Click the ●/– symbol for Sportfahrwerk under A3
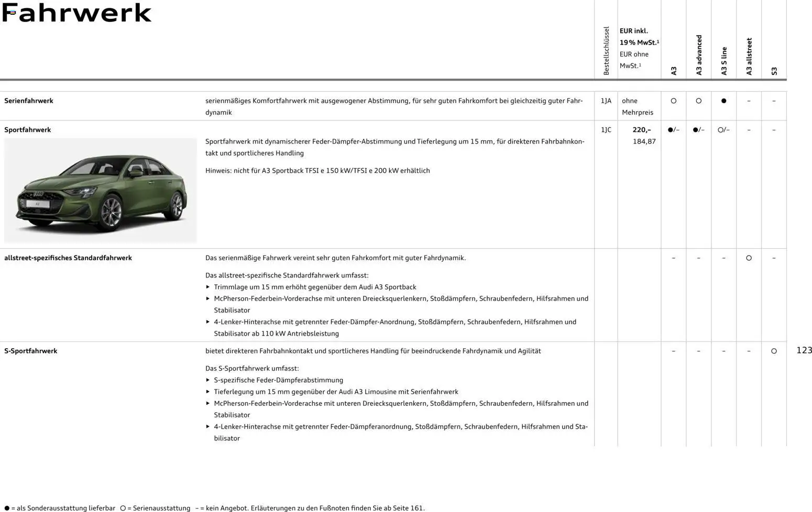This screenshot has height=512, width=812. pyautogui.click(x=673, y=129)
